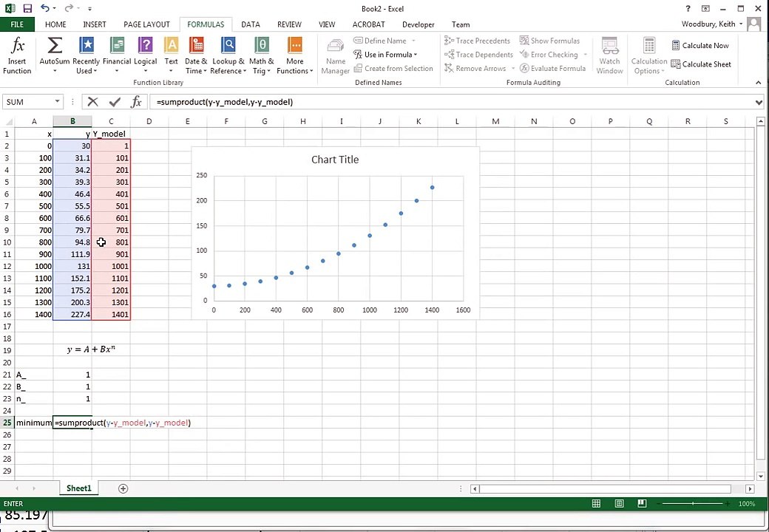
Task: Open the Watch Window
Action: (609, 55)
